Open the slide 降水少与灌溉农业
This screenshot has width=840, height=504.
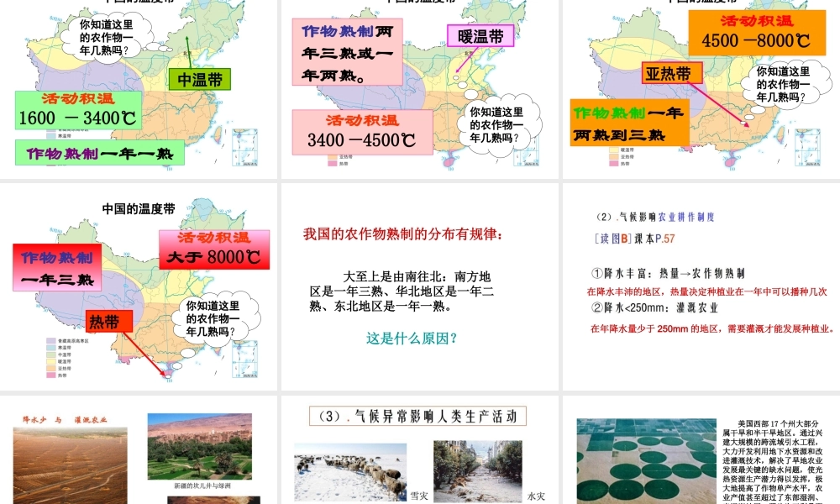pyautogui.click(x=139, y=450)
